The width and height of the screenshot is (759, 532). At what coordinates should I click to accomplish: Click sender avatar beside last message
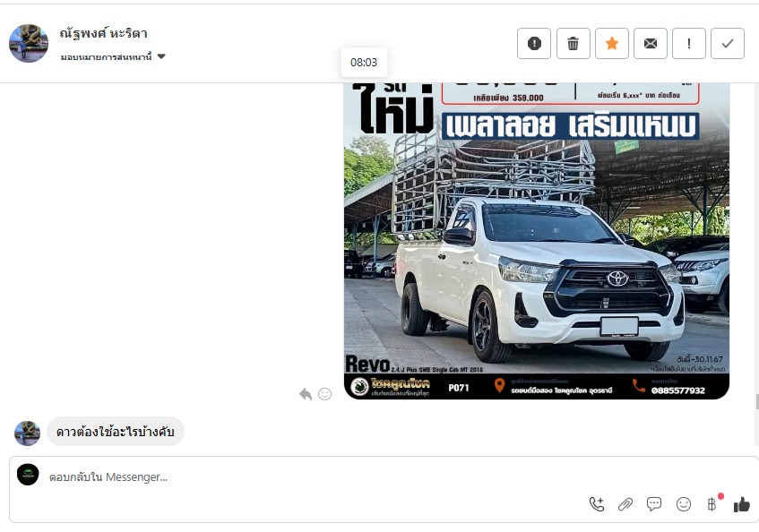click(28, 433)
